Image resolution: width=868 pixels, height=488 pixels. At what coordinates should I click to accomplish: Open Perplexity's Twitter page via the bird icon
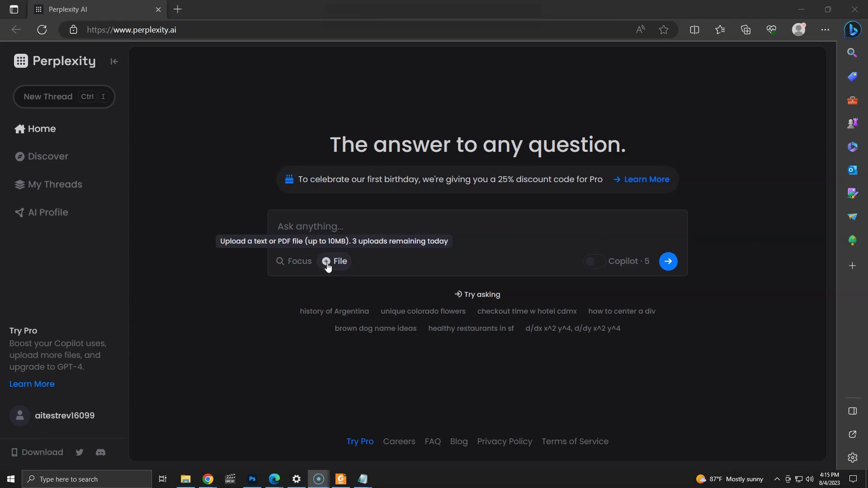coord(79,452)
